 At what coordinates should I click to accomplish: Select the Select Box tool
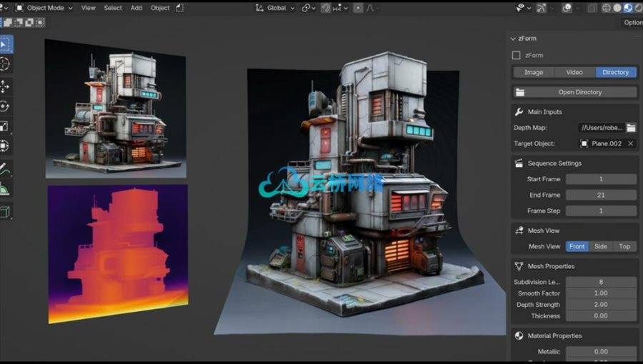(x=6, y=44)
